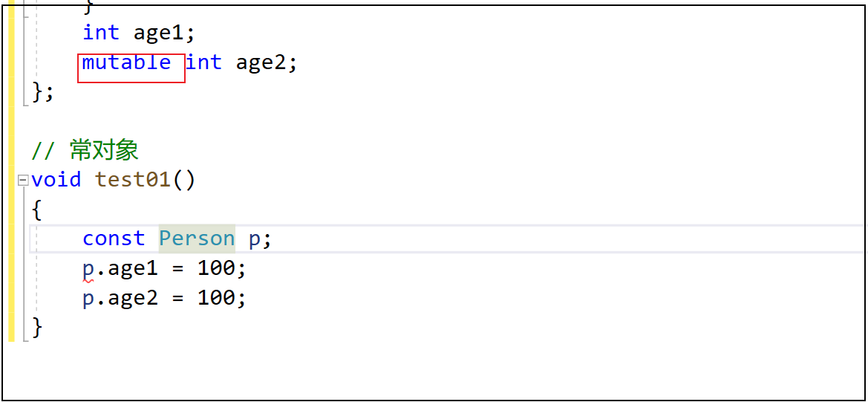The height and width of the screenshot is (402, 868).
Task: Click the 100 value assigned to p.age2
Action: coord(216,298)
